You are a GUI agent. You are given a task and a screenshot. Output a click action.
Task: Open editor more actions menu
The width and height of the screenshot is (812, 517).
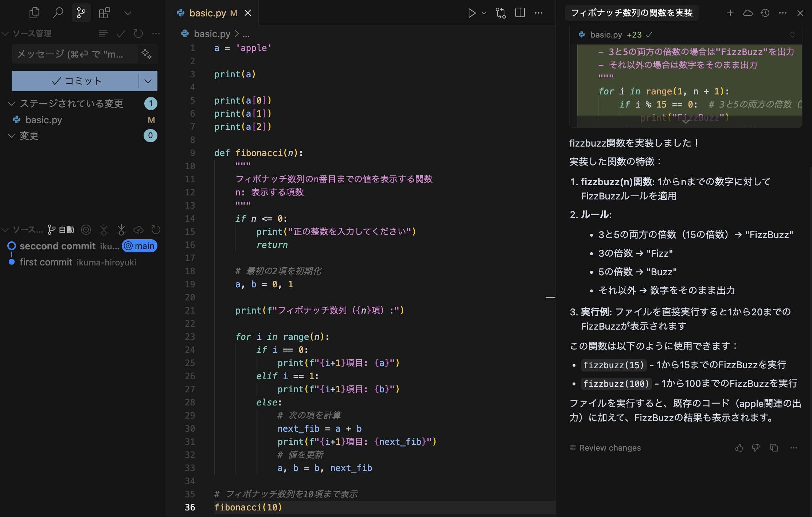[x=539, y=13]
